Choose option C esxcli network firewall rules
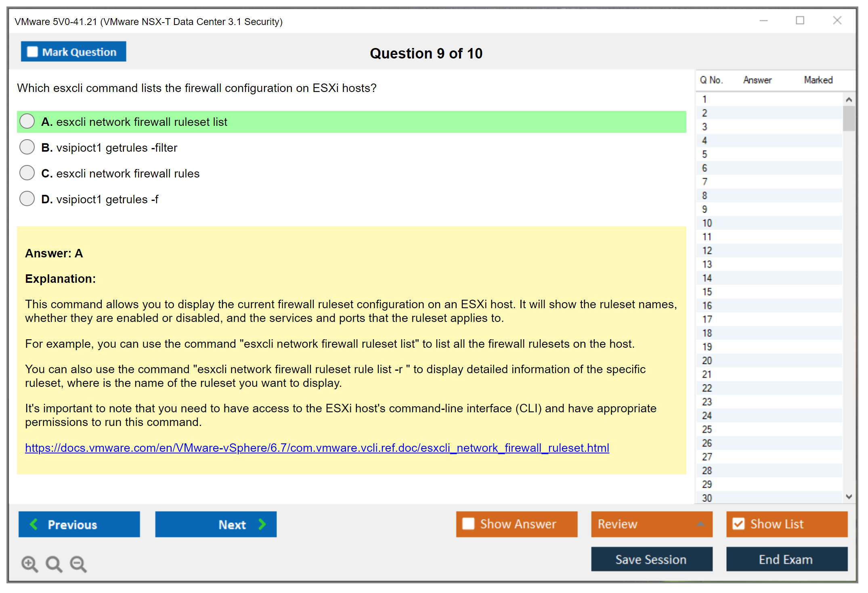Image resolution: width=868 pixels, height=593 pixels. pyautogui.click(x=27, y=173)
